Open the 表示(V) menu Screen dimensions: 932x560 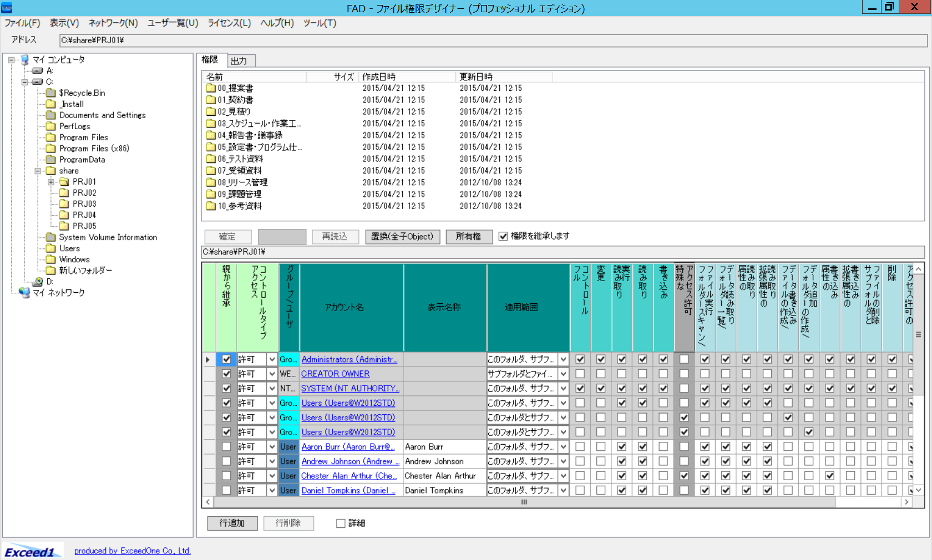[64, 23]
